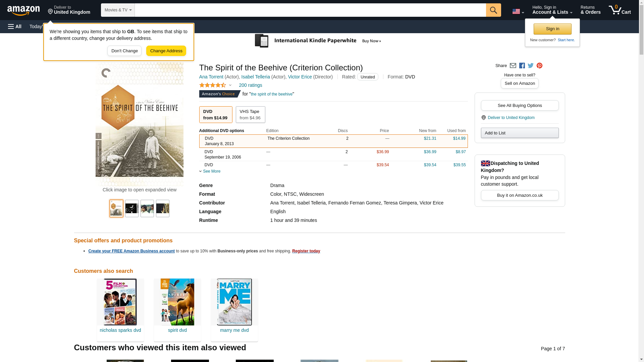Select the VHS Tape format option
This screenshot has height=362, width=644.
click(x=250, y=115)
